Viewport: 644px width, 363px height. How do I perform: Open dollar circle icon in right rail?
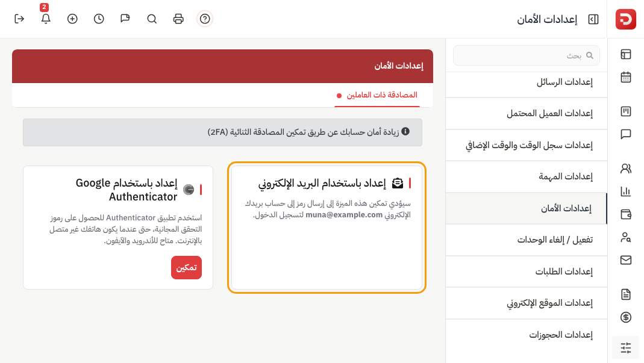coord(625,317)
